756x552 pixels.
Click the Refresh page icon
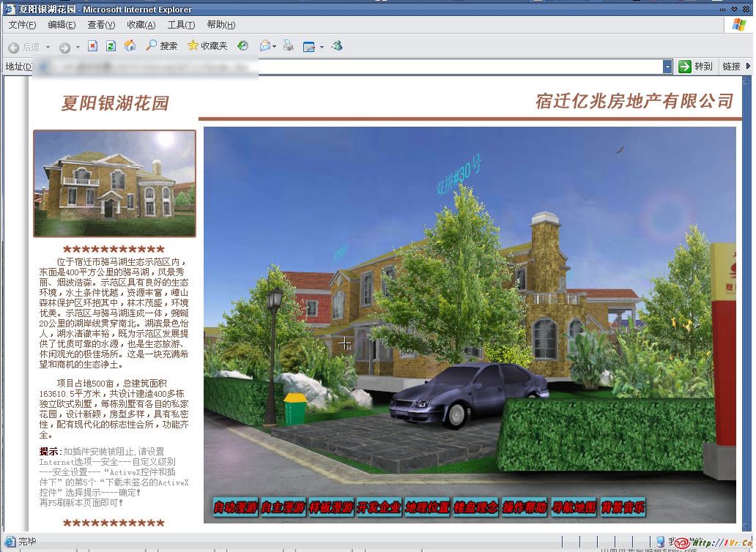tap(111, 46)
